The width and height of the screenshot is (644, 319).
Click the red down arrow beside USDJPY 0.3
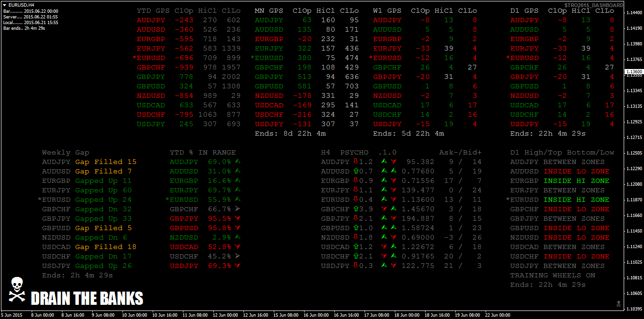pyautogui.click(x=356, y=266)
